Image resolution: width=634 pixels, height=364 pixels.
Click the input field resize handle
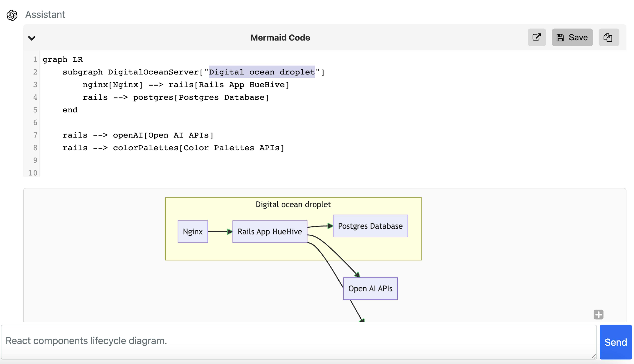(x=594, y=357)
